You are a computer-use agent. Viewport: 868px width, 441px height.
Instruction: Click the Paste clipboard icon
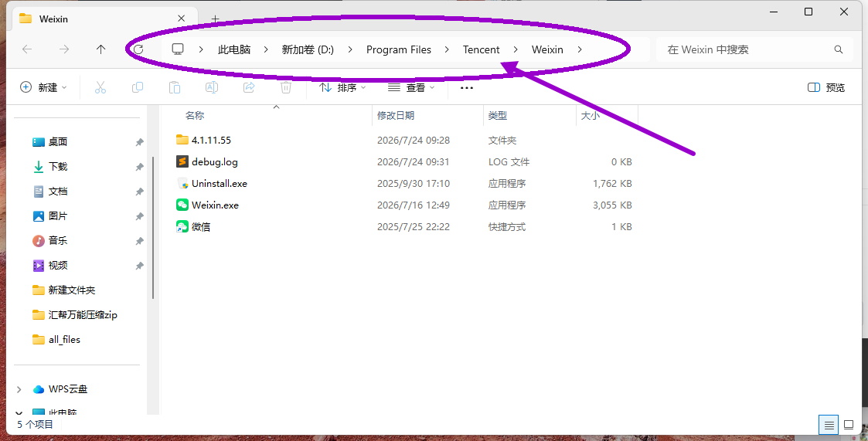tap(175, 87)
